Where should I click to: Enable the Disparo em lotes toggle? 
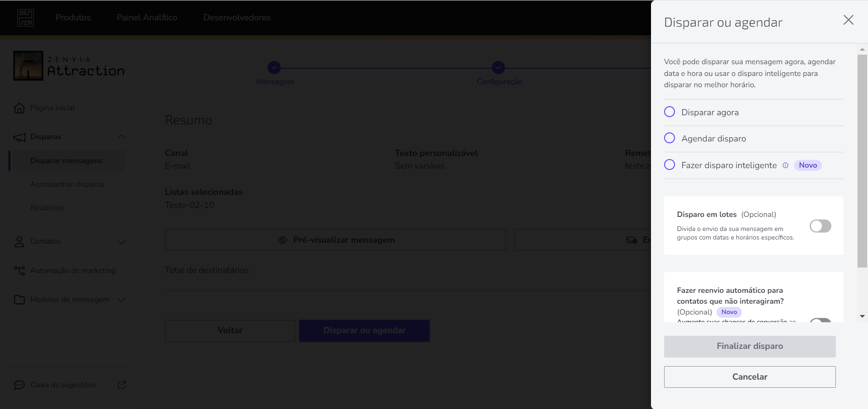(x=820, y=226)
